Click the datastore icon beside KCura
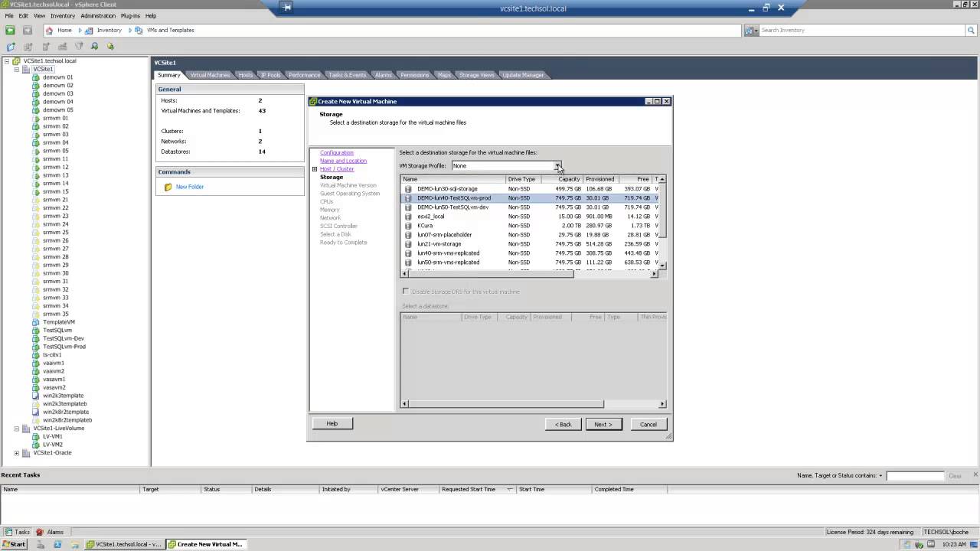This screenshot has width=980, height=551. [408, 226]
